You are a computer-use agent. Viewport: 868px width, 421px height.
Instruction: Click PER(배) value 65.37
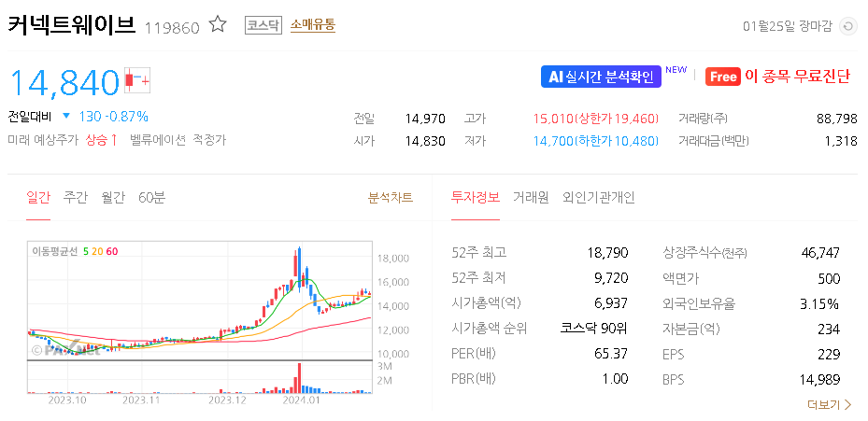(x=611, y=354)
